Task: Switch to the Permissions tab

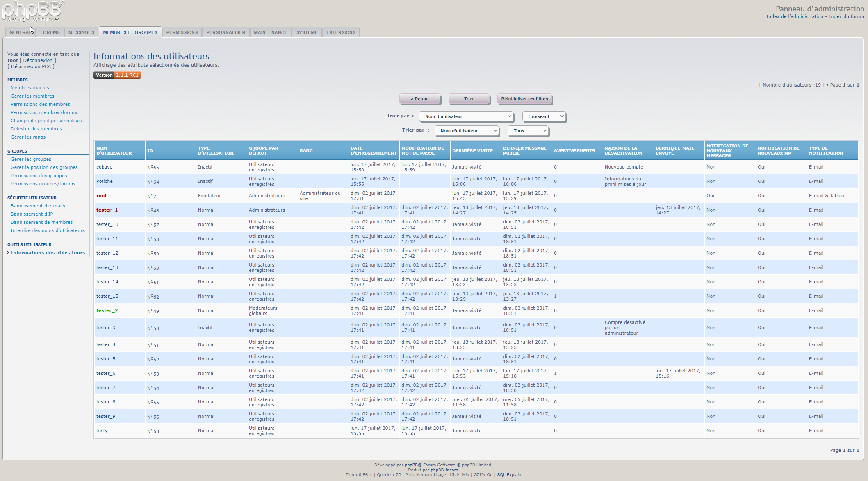Action: tap(182, 32)
